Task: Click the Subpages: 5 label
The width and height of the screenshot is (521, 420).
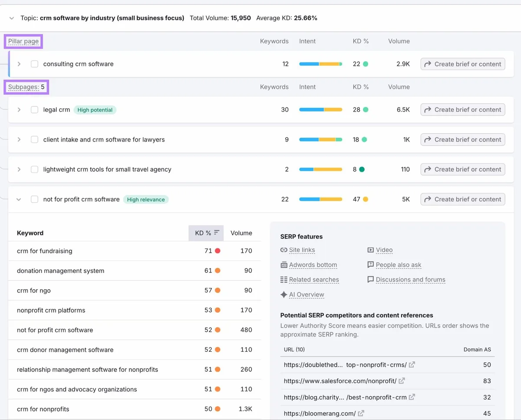Action: (26, 87)
